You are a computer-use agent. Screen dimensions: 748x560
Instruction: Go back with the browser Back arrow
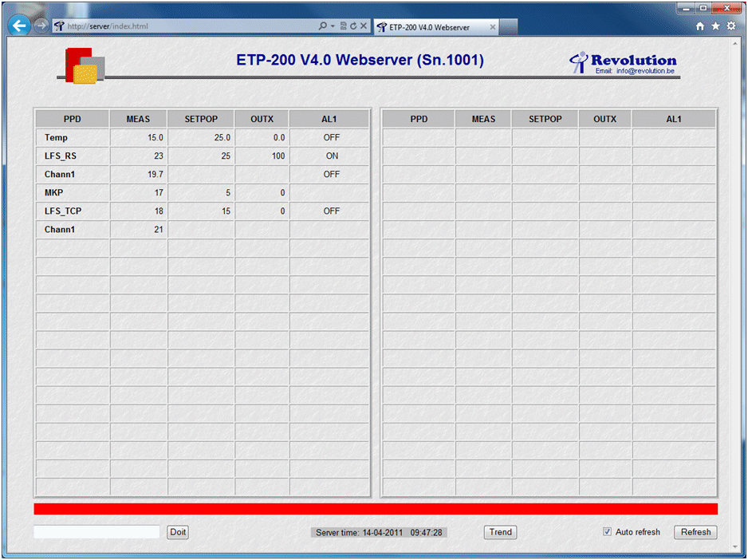pyautogui.click(x=19, y=26)
